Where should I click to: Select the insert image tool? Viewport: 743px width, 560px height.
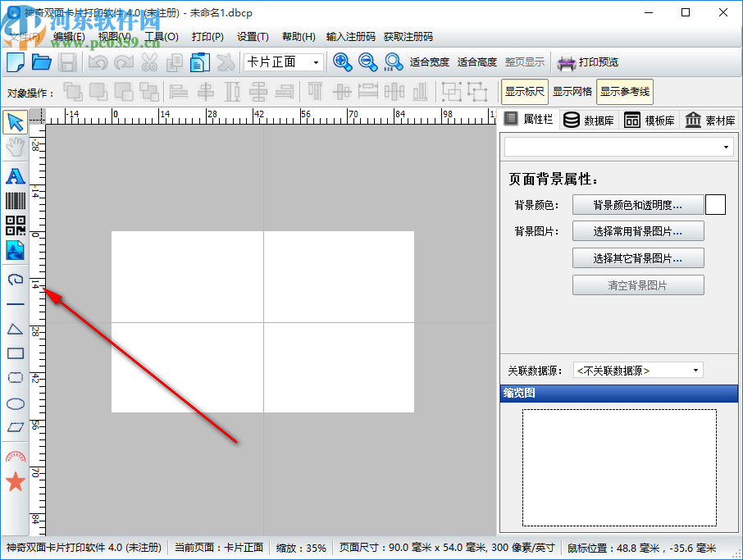pyautogui.click(x=15, y=251)
